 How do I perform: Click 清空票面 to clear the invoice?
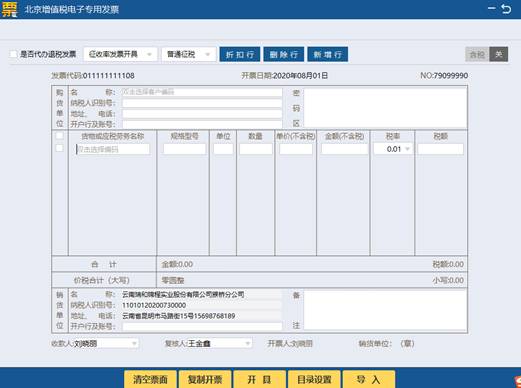click(151, 379)
